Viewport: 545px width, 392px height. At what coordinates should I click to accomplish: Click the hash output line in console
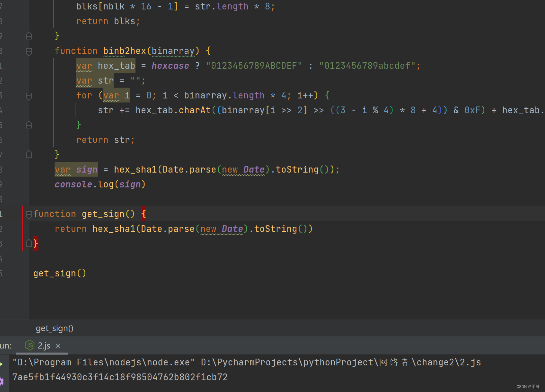(x=120, y=377)
